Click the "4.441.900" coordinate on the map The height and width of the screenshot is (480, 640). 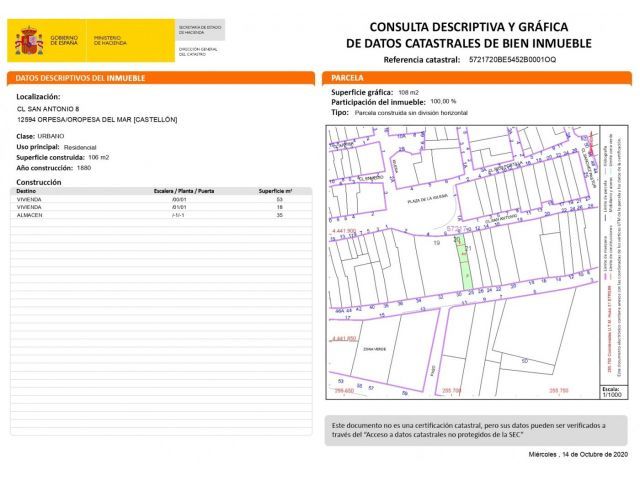pyautogui.click(x=344, y=231)
